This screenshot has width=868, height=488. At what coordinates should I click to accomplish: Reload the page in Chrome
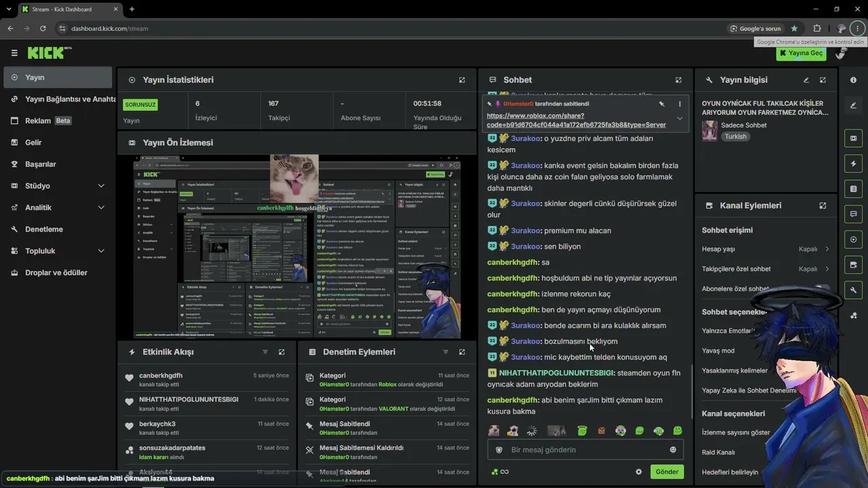[x=43, y=28]
